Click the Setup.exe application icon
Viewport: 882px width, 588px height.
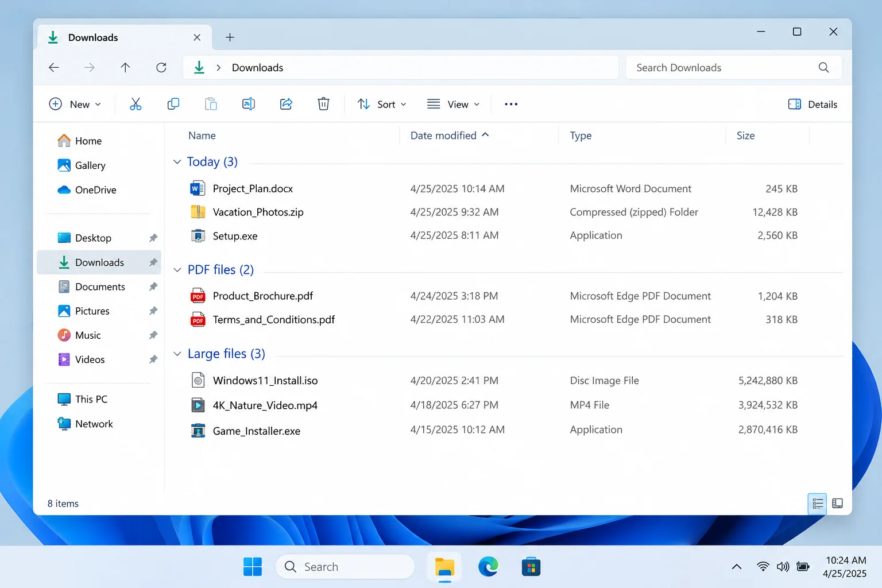coord(198,235)
